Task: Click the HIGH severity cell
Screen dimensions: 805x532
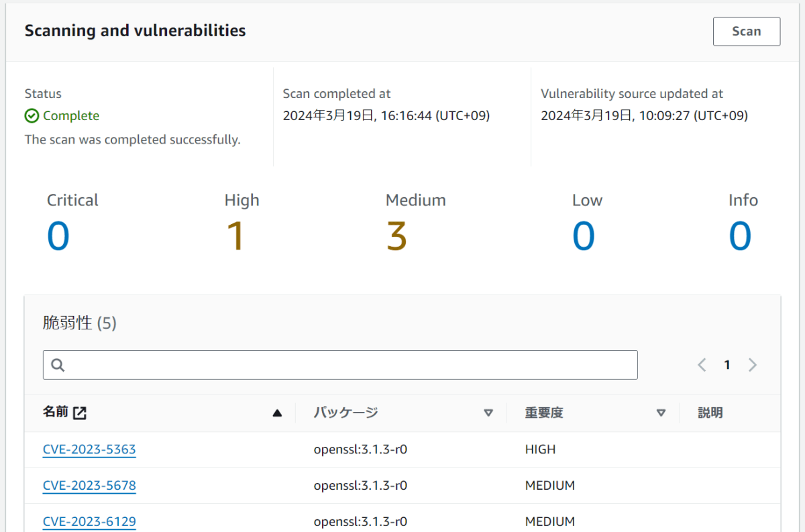Action: tap(540, 449)
